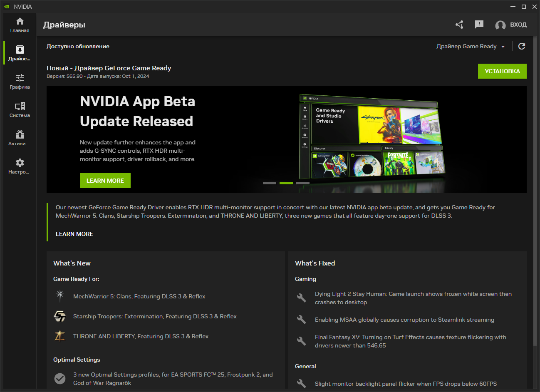Image resolution: width=540 pixels, height=392 pixels.
Task: Click the green LEARN MORE banner button
Action: [x=105, y=181]
